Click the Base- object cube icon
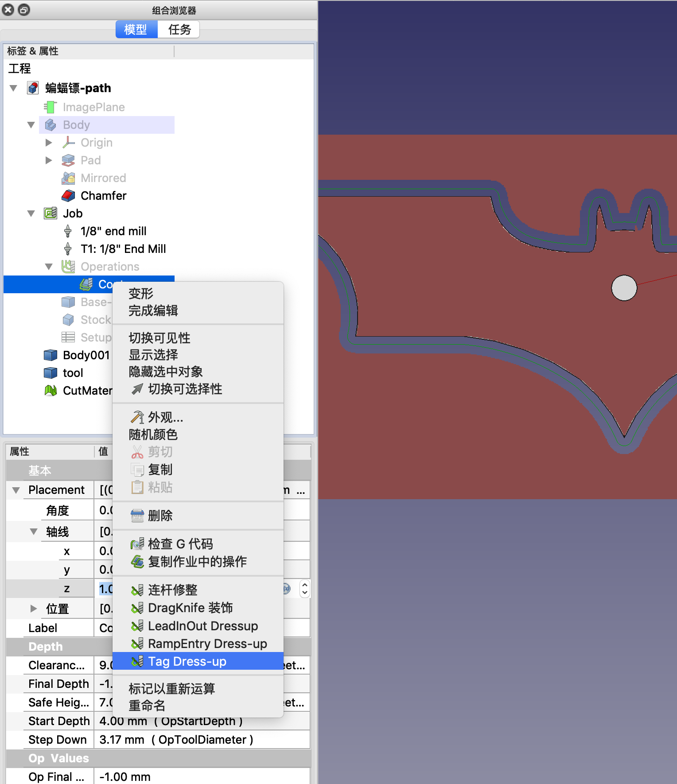Image resolution: width=677 pixels, height=784 pixels. [68, 302]
